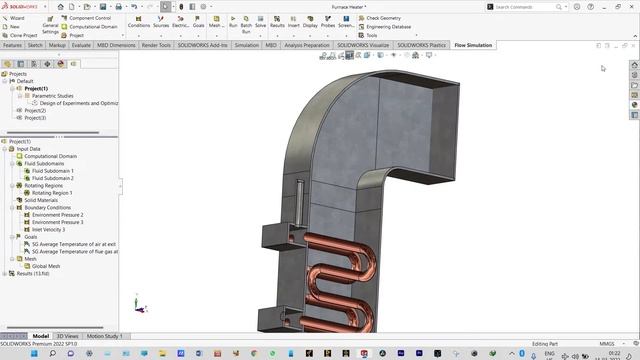Open the Simulation ribbon tab
Screen dimensions: 640x360
pyautogui.click(x=247, y=45)
